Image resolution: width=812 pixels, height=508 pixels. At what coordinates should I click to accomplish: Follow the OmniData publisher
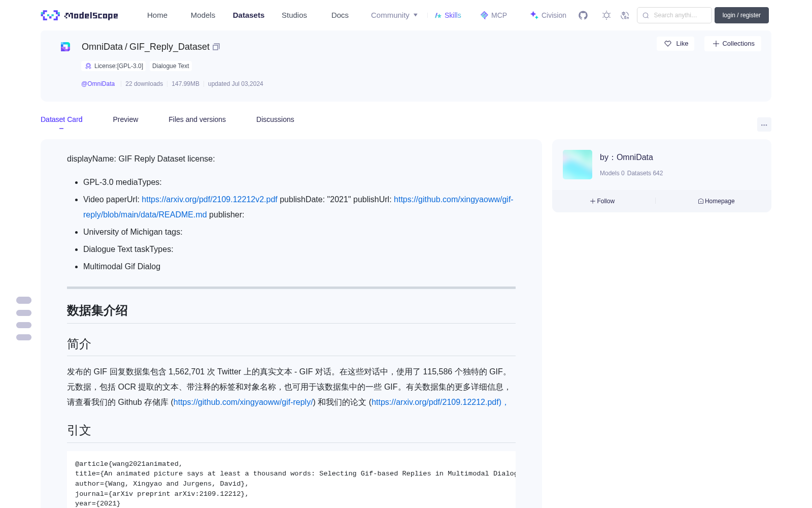tap(602, 201)
